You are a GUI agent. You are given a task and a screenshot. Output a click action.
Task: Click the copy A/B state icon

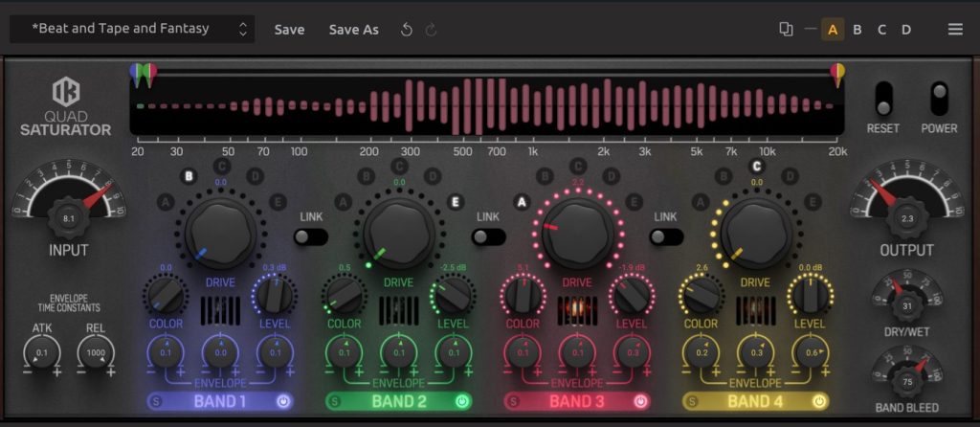[786, 30]
